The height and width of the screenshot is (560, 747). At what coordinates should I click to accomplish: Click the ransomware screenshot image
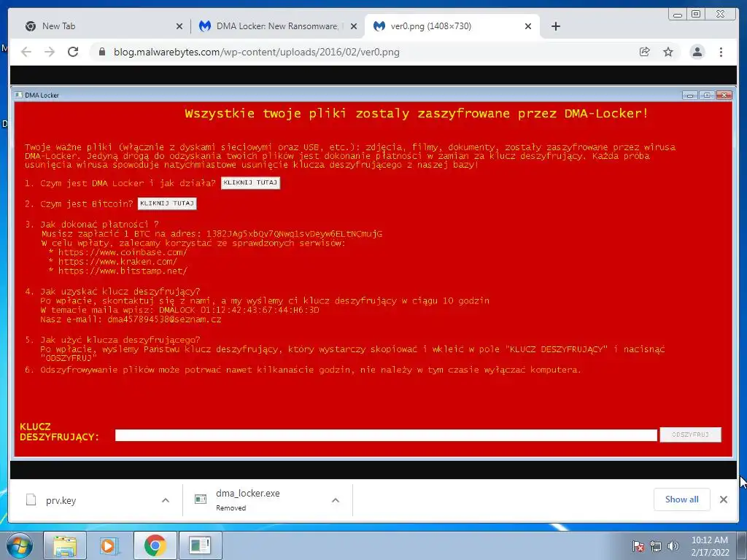[x=373, y=273]
